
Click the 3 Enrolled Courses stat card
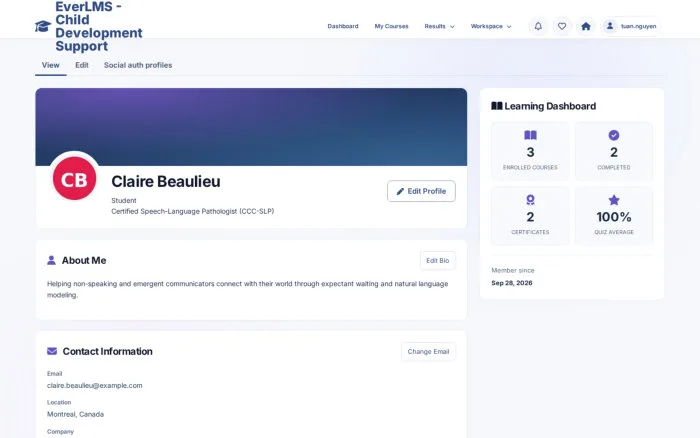coord(530,151)
